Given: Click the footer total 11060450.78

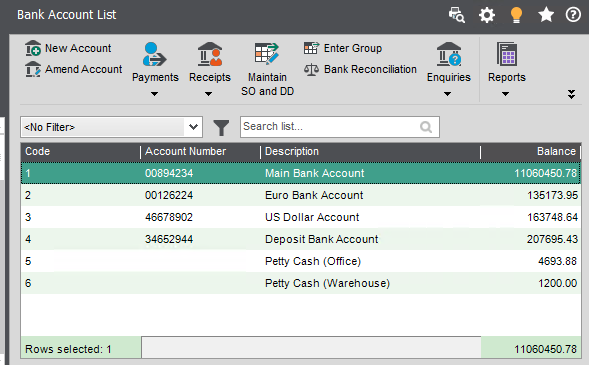Looking at the screenshot, I should click(x=545, y=349).
